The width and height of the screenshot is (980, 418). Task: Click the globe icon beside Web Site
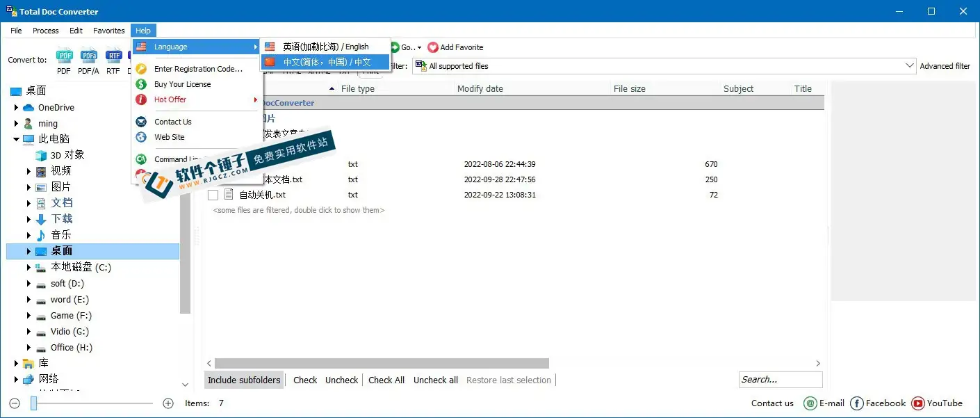coord(141,137)
